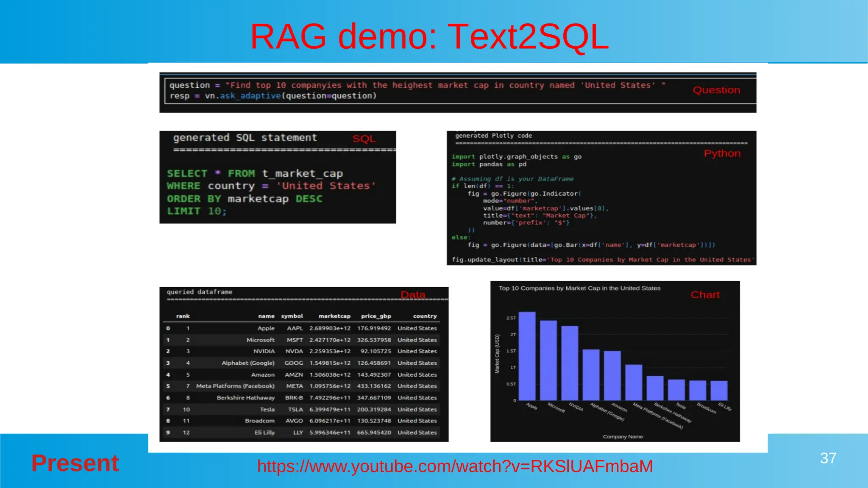Click the 'Market Cap (USD)' y-axis label
Viewport: 868px width, 488px height.
click(x=497, y=354)
